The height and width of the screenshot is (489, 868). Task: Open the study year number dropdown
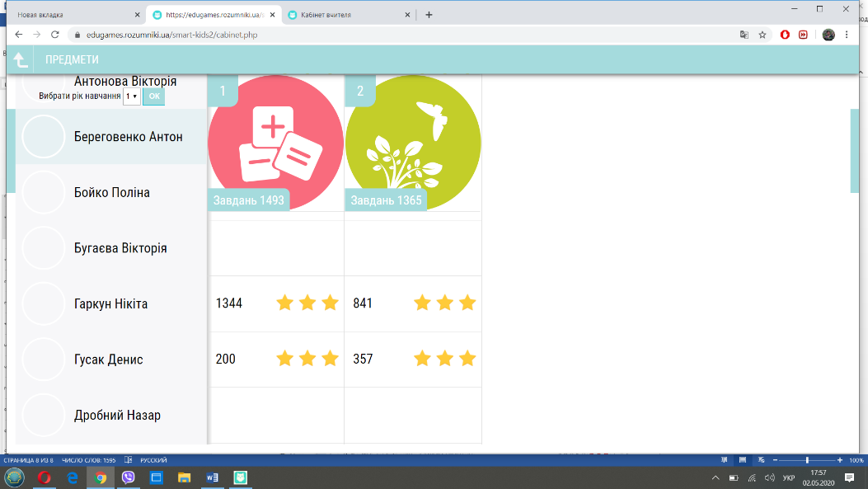(131, 96)
